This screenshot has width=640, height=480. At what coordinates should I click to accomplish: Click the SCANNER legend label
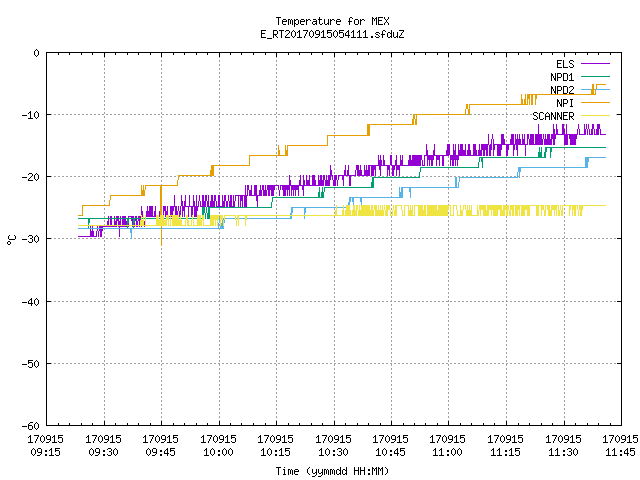tap(553, 116)
